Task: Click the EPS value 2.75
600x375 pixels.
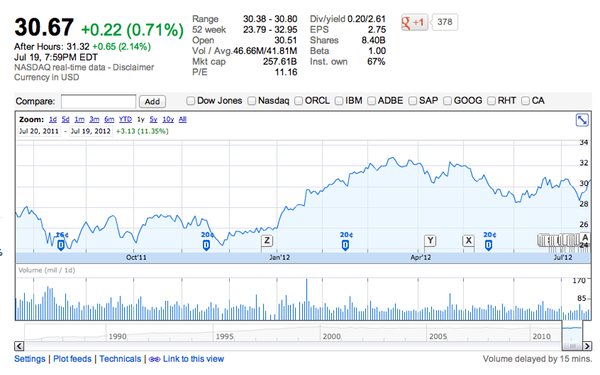Action: point(377,29)
